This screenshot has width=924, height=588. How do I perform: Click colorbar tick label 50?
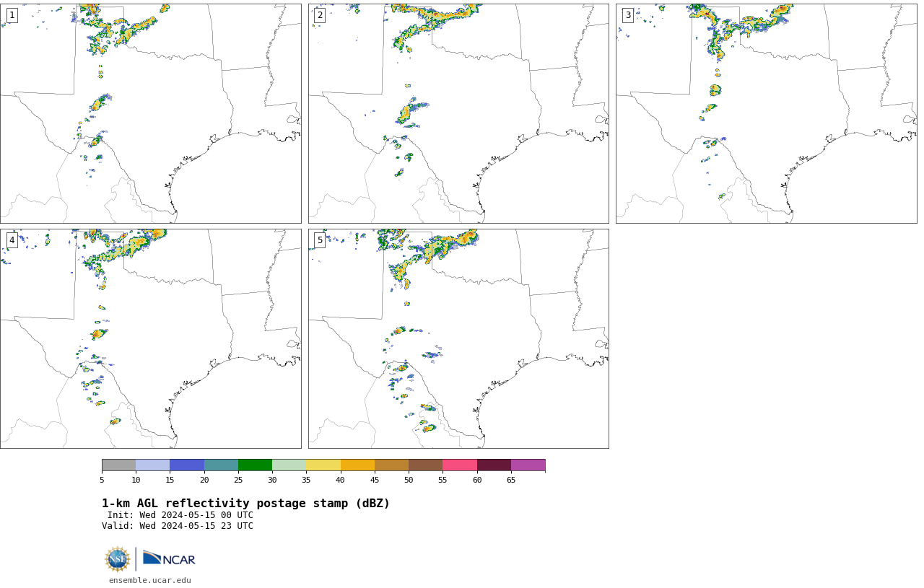409,480
